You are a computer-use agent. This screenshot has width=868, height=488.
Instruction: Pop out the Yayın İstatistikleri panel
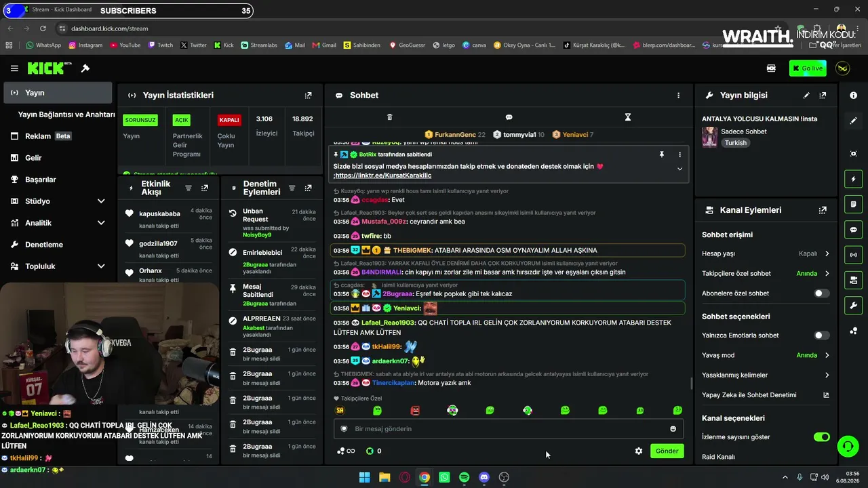click(x=309, y=96)
